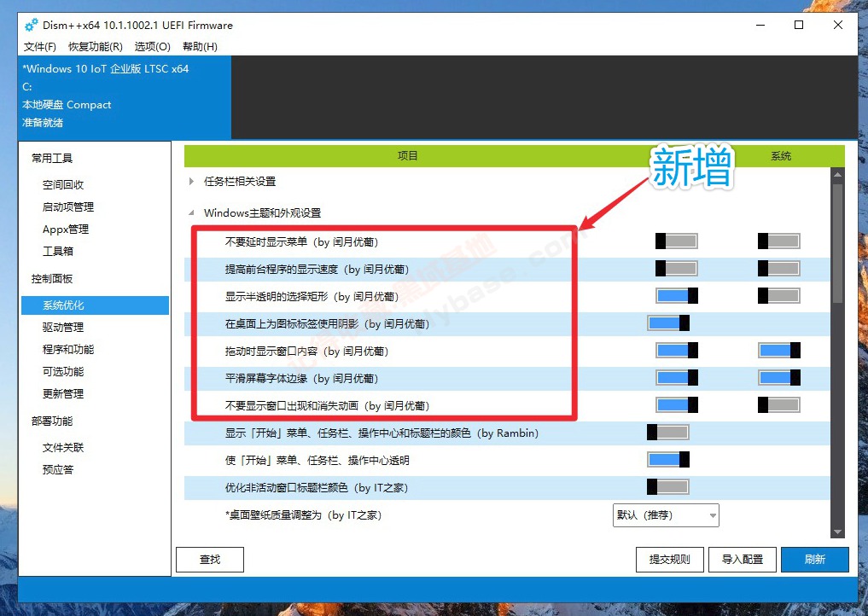Image resolution: width=868 pixels, height=616 pixels.
Task: Select the Windows 10 IoT LTSC image tile
Action: [125, 96]
